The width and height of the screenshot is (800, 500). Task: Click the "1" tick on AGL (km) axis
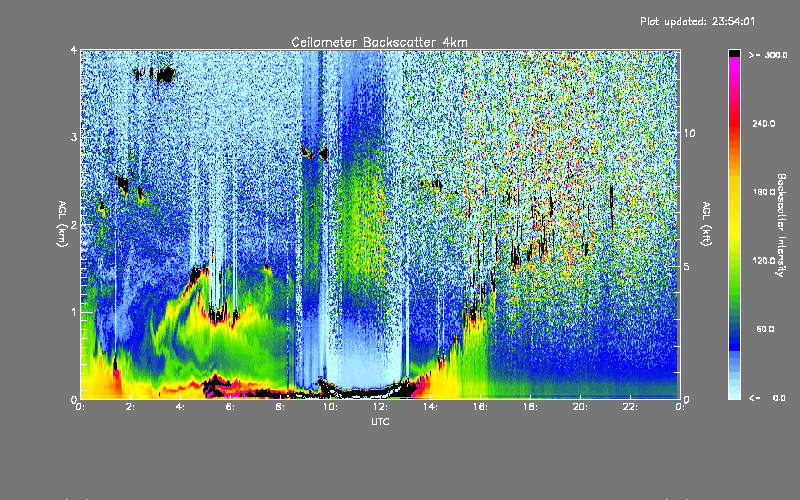tap(74, 312)
